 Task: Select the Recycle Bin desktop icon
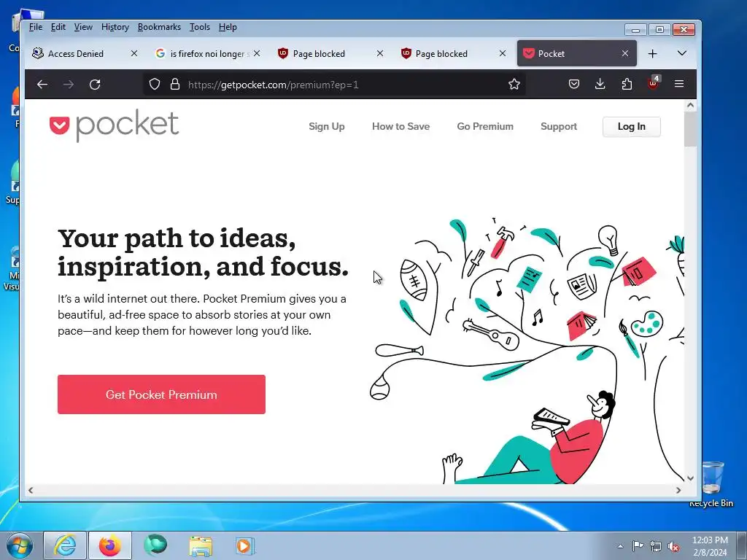point(712,483)
